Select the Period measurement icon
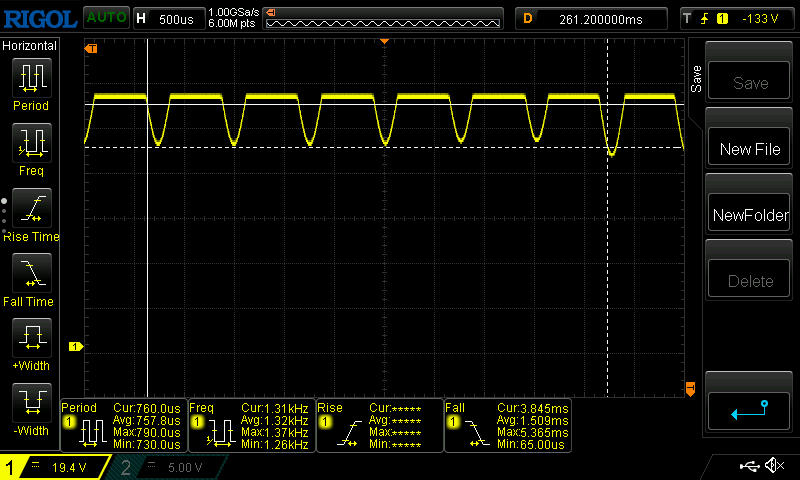Viewport: 800px width, 480px height. click(30, 77)
